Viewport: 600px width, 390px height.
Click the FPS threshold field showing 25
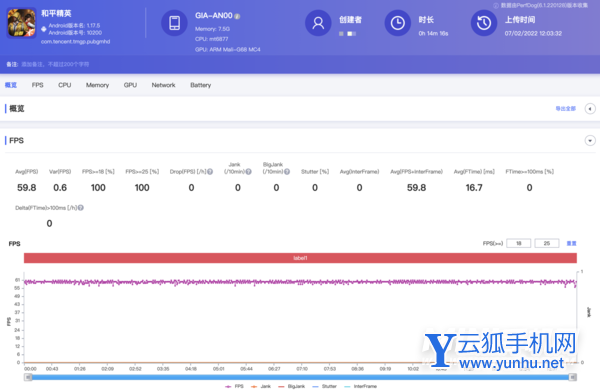[546, 243]
